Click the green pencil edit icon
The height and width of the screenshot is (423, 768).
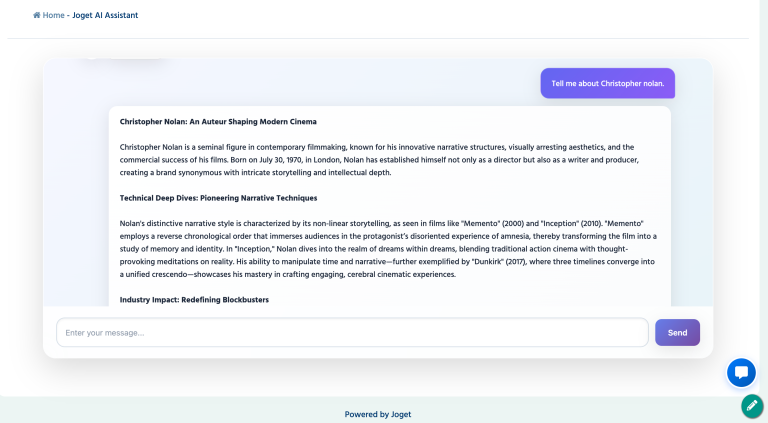pos(752,405)
